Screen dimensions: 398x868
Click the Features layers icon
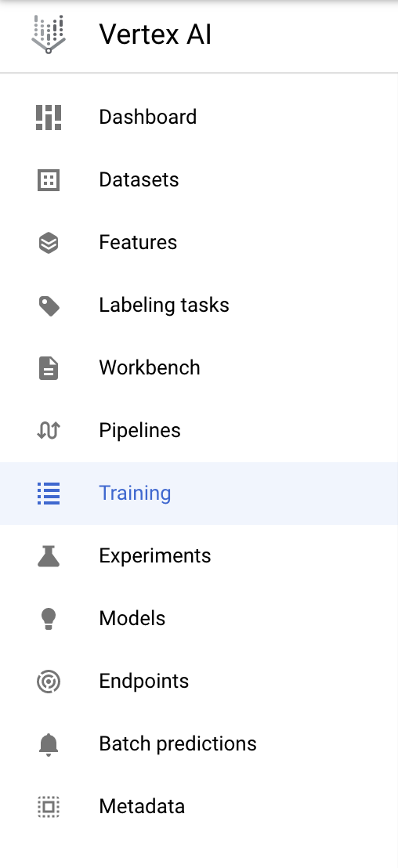pos(49,243)
